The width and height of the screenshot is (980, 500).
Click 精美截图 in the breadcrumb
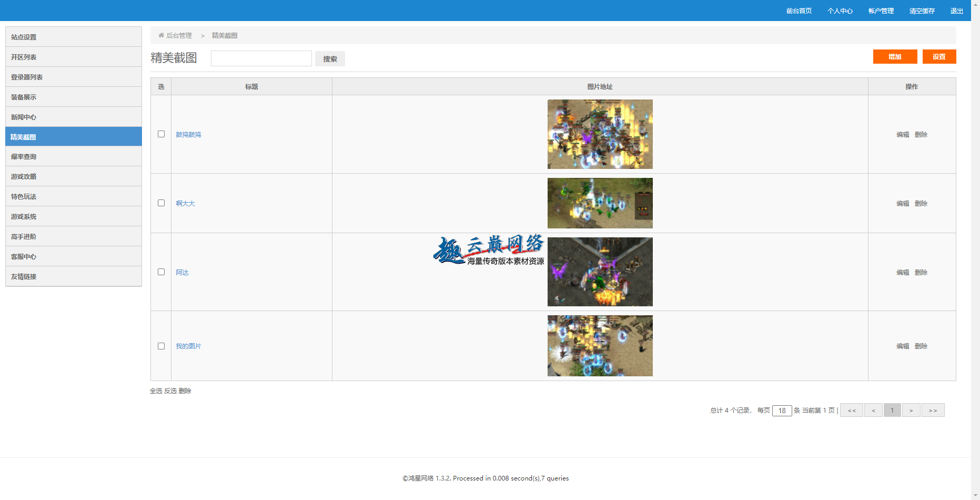click(x=225, y=35)
